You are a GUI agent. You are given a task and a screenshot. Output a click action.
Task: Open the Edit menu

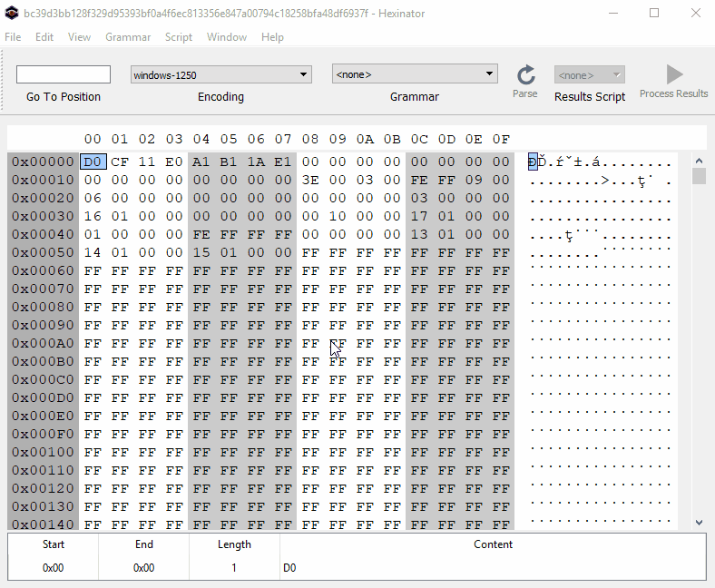44,37
